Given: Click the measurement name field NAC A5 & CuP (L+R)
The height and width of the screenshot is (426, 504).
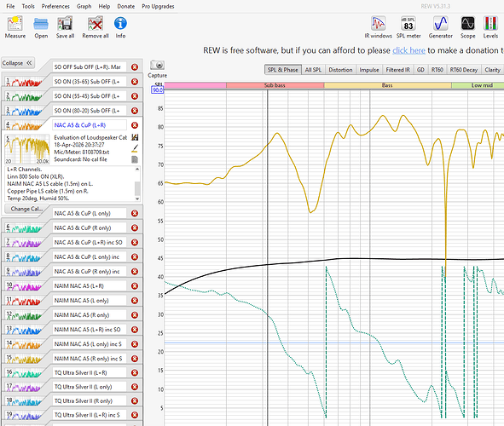Looking at the screenshot, I should click(x=90, y=125).
